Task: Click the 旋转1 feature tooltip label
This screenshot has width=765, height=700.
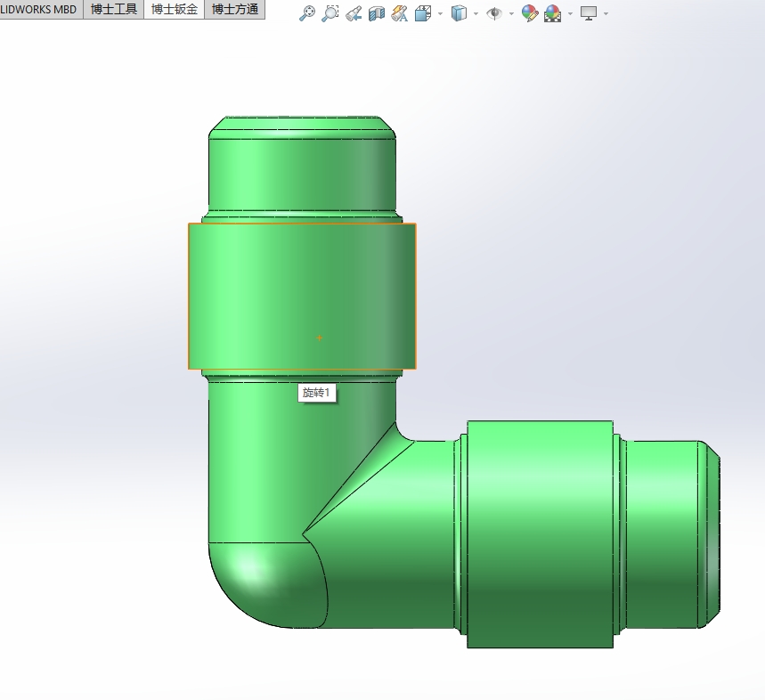Action: (317, 393)
